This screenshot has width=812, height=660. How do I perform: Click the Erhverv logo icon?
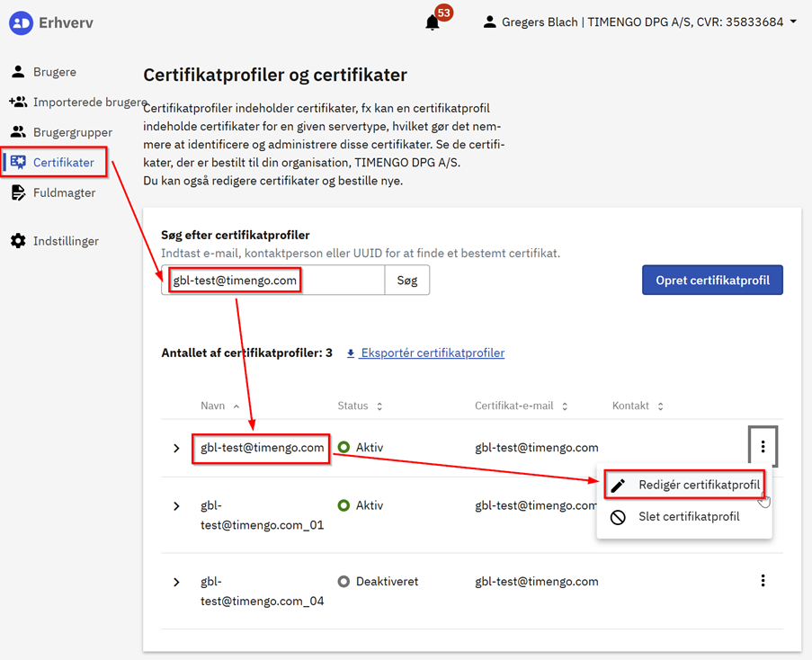21,22
